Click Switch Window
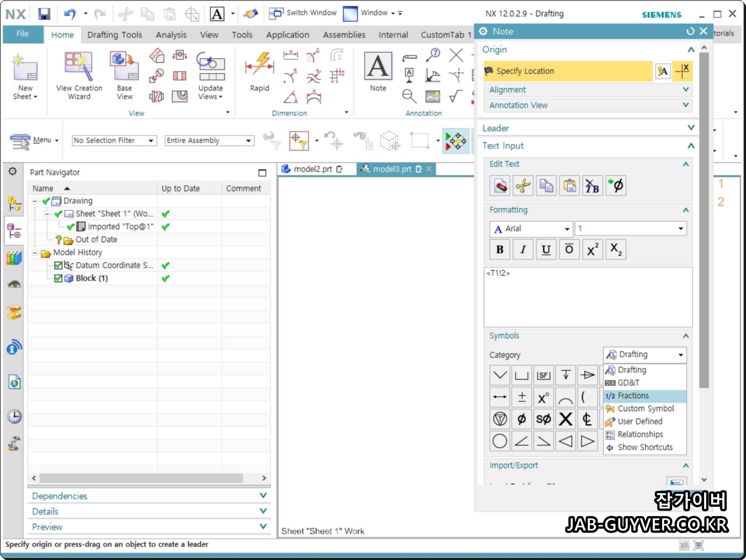The image size is (746, 560). click(x=303, y=13)
